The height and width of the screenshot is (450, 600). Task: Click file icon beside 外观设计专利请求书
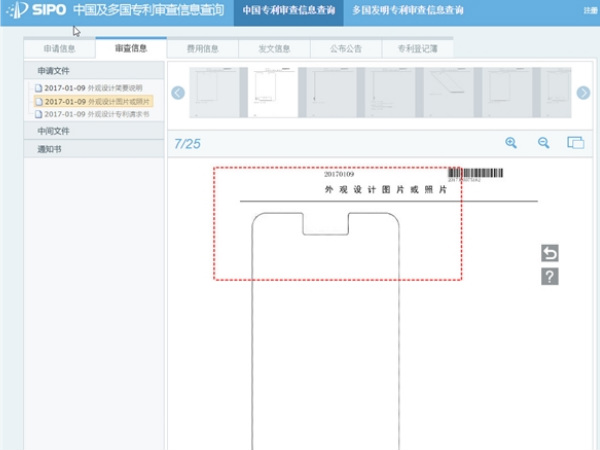pos(38,114)
